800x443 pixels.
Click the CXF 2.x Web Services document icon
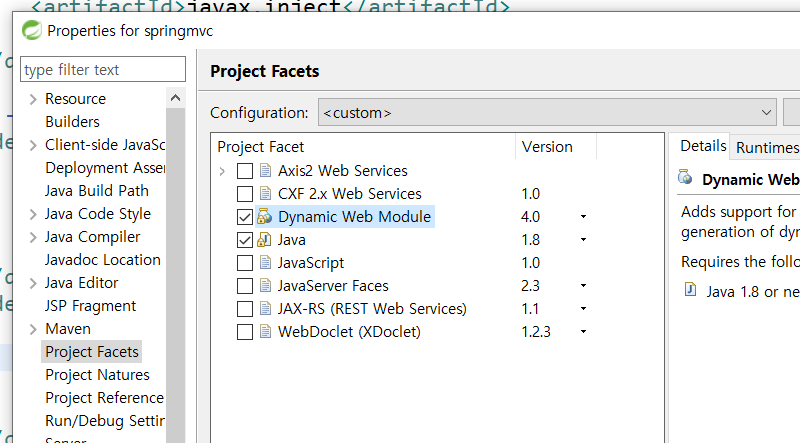[265, 193]
